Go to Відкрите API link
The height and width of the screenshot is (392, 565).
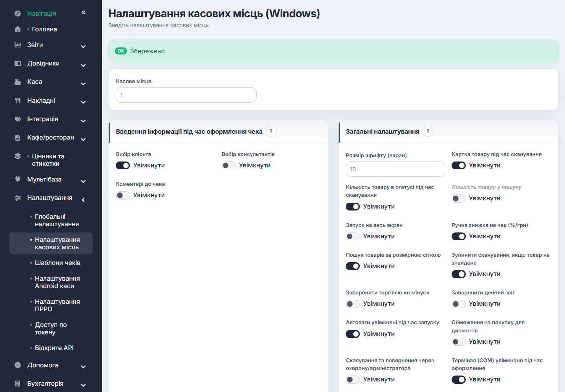pyautogui.click(x=54, y=348)
